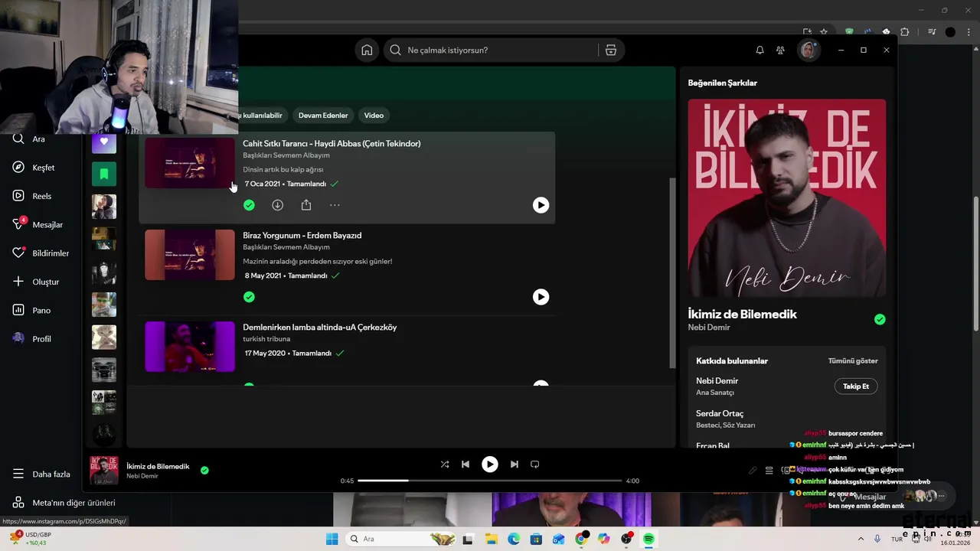The height and width of the screenshot is (551, 980).
Task: Open Your Episodes green bookmark in library
Action: [x=104, y=174]
